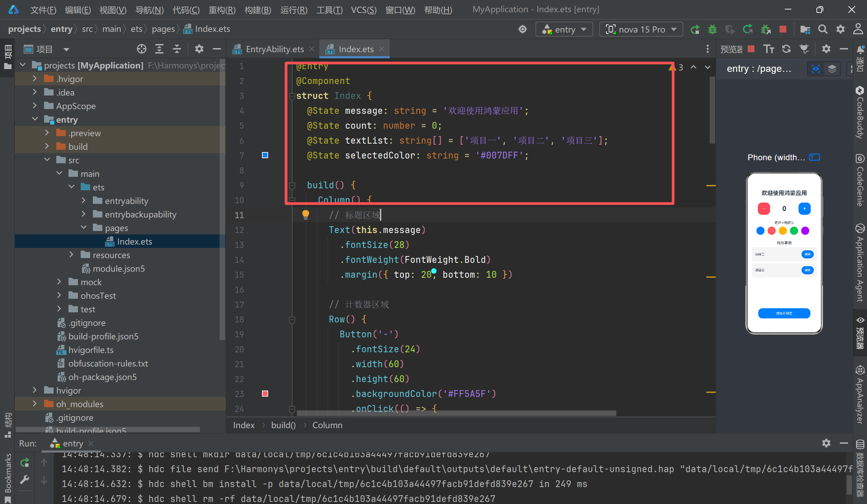The image size is (867, 504).
Task: Select the green color circle in preview
Action: pos(794,231)
